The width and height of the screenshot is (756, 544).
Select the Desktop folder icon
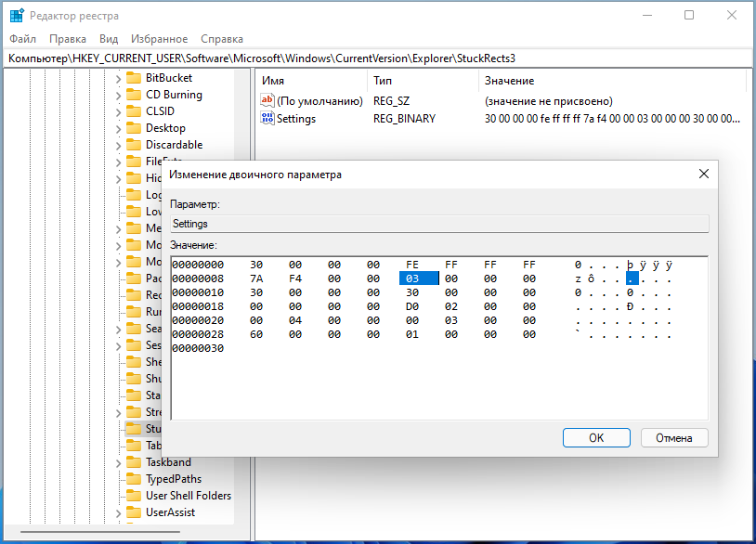click(x=133, y=128)
